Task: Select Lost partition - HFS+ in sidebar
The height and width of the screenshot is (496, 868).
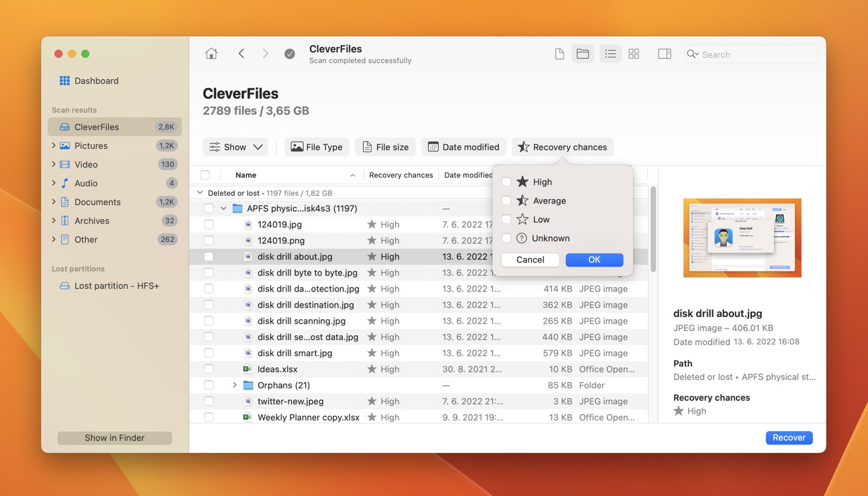Action: pyautogui.click(x=115, y=286)
